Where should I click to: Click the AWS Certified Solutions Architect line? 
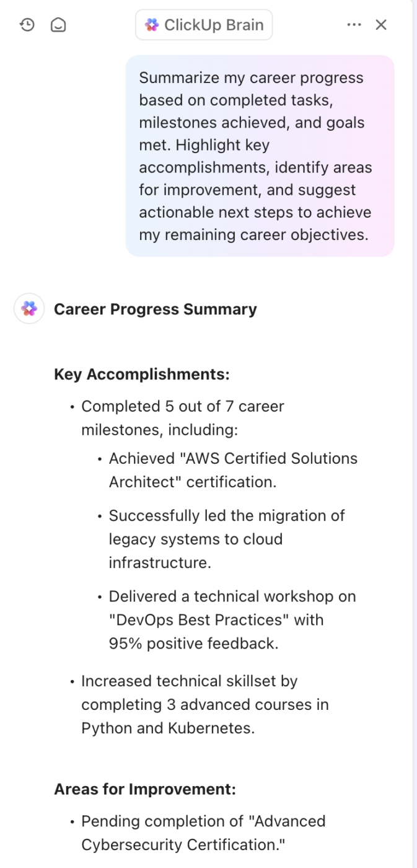pyautogui.click(x=233, y=459)
